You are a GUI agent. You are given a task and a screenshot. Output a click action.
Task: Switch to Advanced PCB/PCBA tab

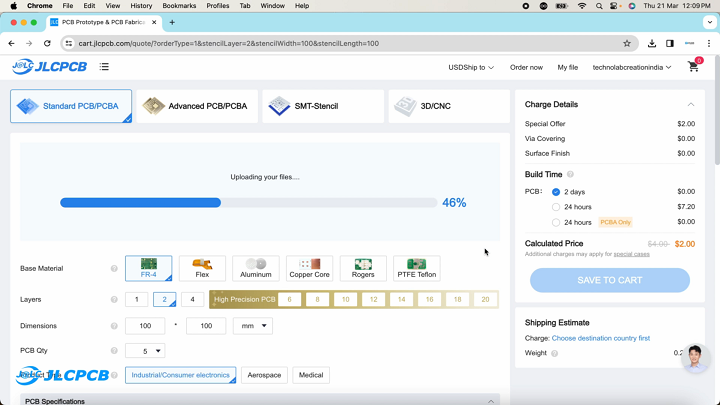point(197,106)
